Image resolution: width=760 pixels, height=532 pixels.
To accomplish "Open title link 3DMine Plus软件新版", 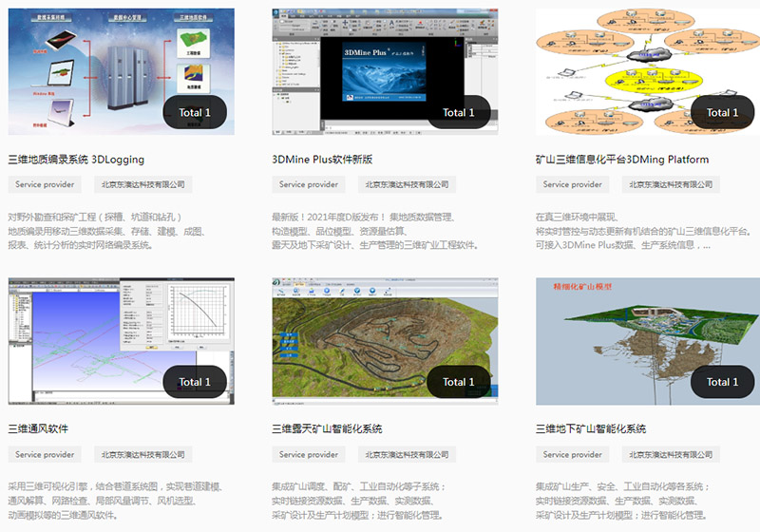I will 322,160.
